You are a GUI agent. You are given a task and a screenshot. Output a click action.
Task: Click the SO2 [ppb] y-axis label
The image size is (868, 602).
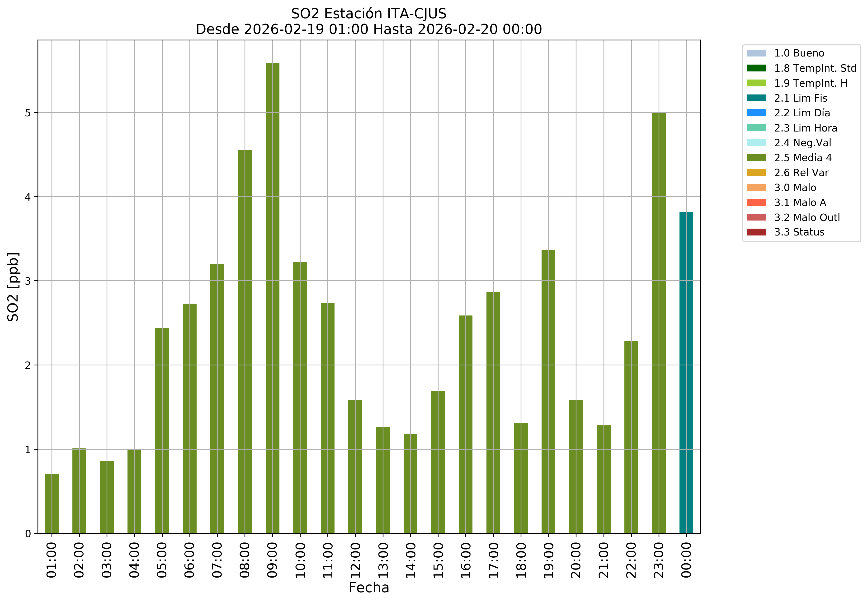(13, 287)
